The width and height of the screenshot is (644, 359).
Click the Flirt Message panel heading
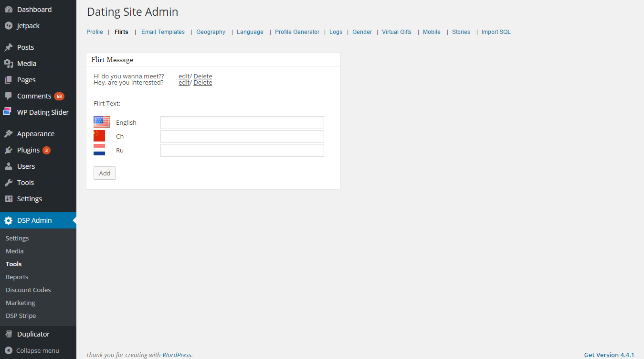click(112, 60)
